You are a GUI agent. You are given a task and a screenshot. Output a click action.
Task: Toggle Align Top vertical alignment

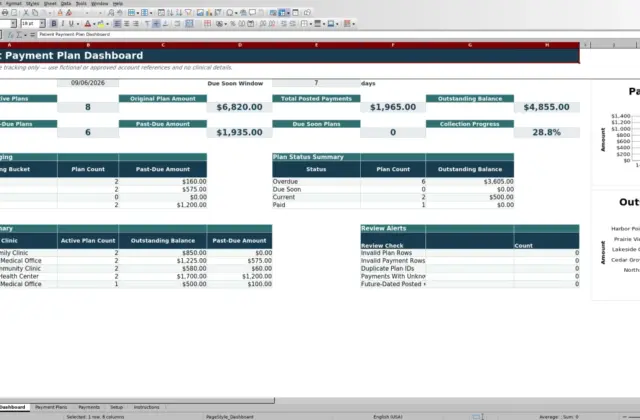[147, 24]
